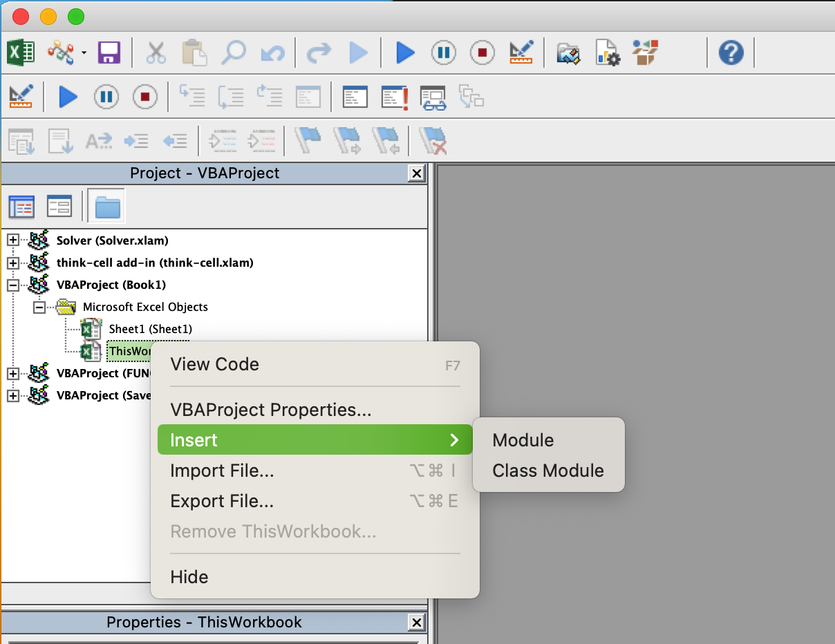Viewport: 835px width, 644px height.
Task: Click the Indent icon
Action: coord(137,141)
